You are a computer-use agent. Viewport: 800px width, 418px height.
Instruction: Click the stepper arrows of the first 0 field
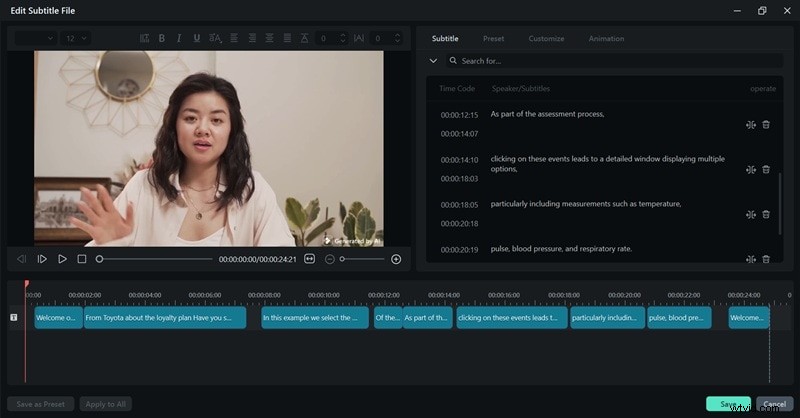(x=343, y=38)
